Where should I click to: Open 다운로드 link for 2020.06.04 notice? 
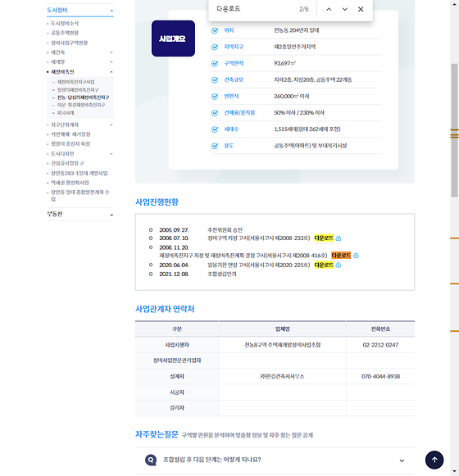pyautogui.click(x=324, y=265)
